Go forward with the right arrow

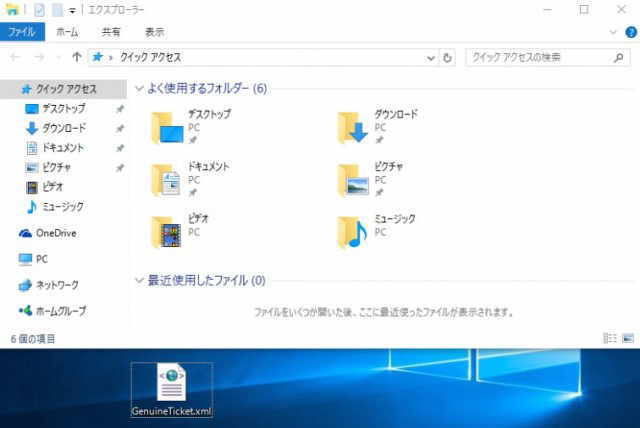[x=39, y=57]
